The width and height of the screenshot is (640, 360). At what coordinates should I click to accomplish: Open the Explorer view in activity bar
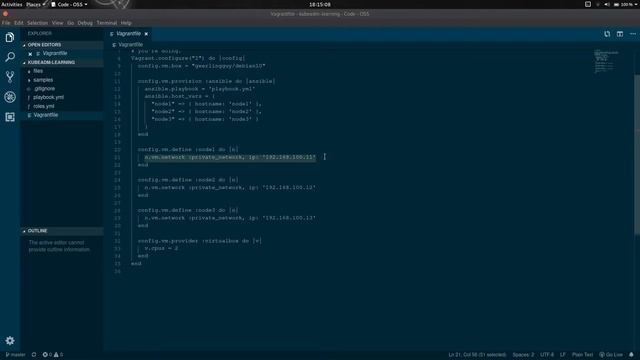10,38
